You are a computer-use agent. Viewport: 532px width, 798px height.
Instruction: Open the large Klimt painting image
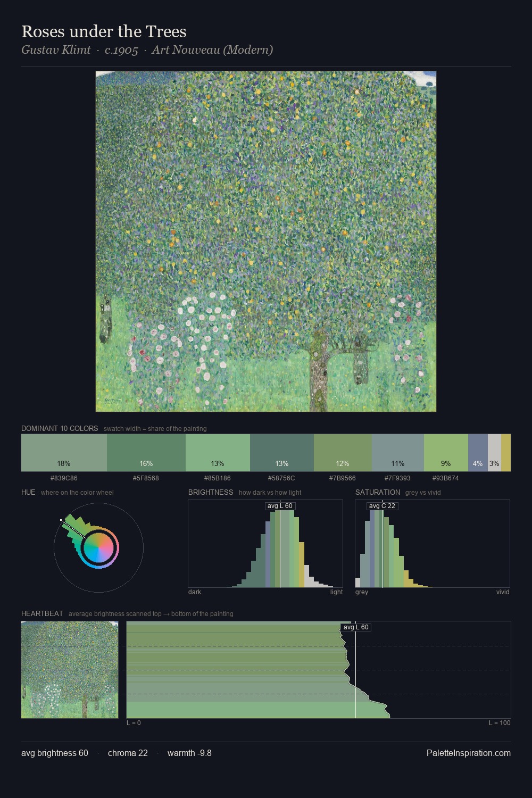pos(266,242)
